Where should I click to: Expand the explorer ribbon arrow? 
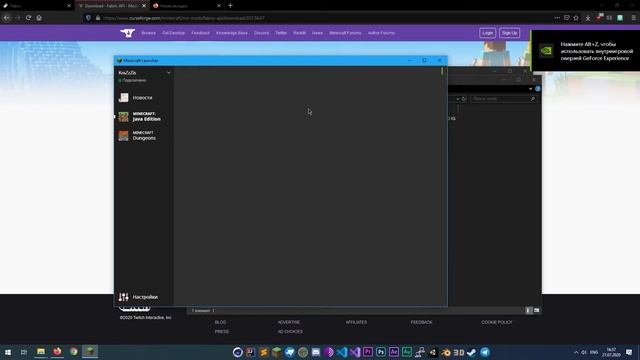coord(530,89)
